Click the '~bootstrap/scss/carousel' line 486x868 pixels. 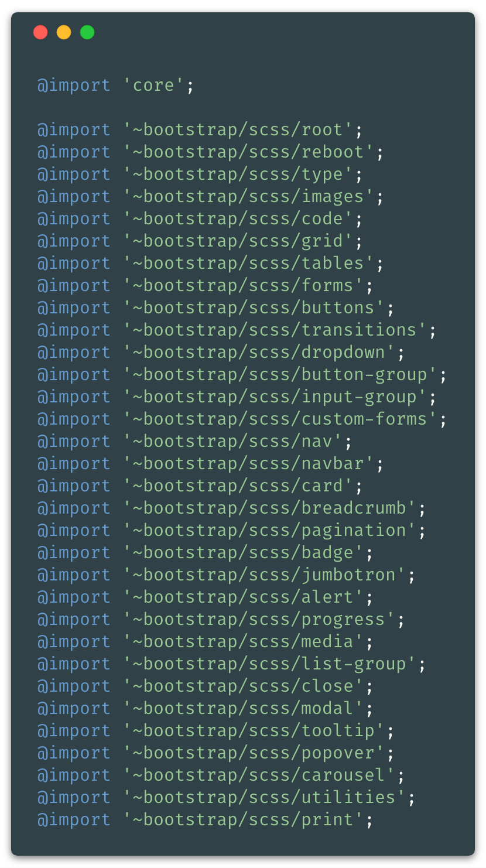[x=221, y=775]
